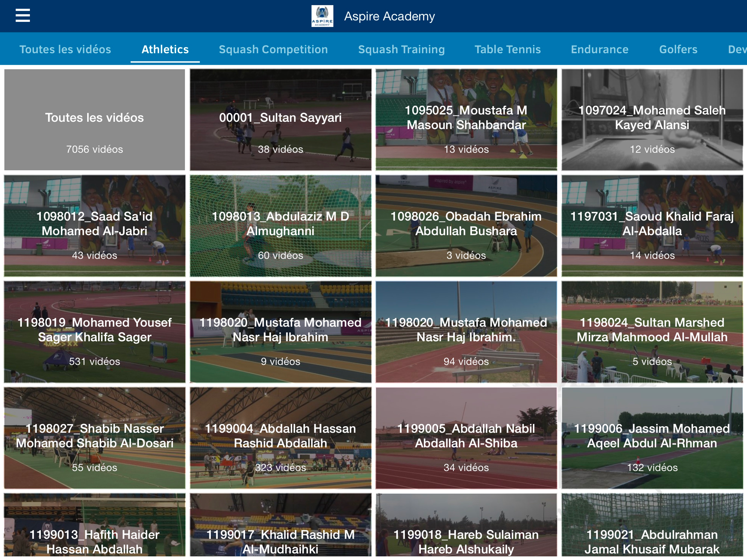Screen dimensions: 747x560
Task: Open Mustafa Mohamed Nasr folder with 9 vidéos
Action: tap(280, 332)
